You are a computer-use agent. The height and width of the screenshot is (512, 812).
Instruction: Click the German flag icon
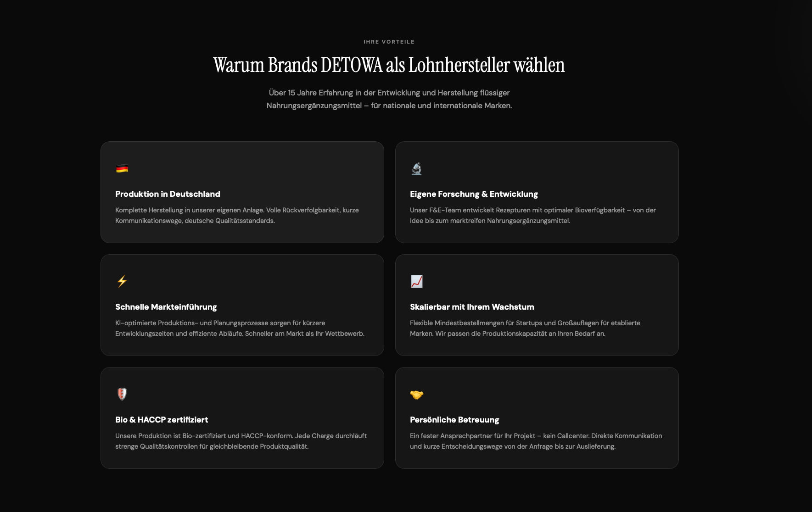coord(122,168)
